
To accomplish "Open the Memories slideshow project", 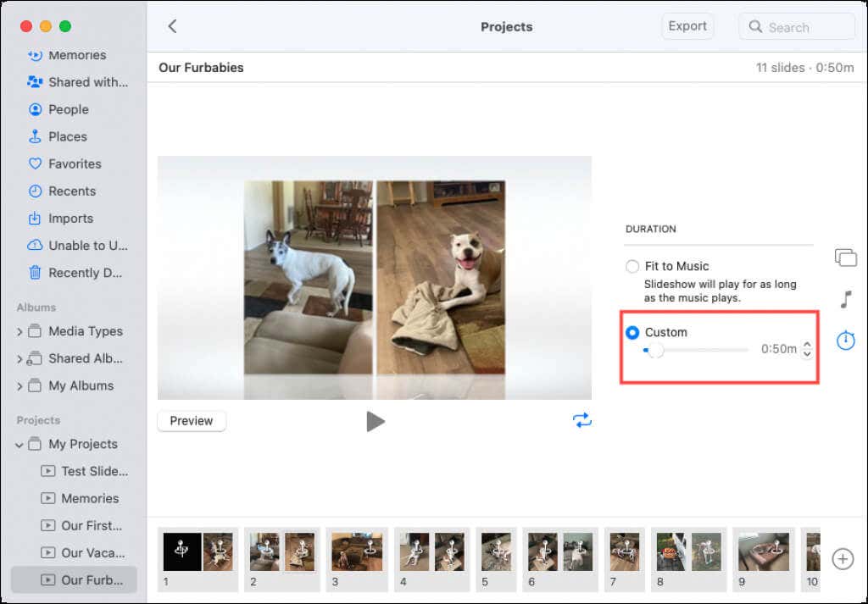I will pyautogui.click(x=75, y=498).
